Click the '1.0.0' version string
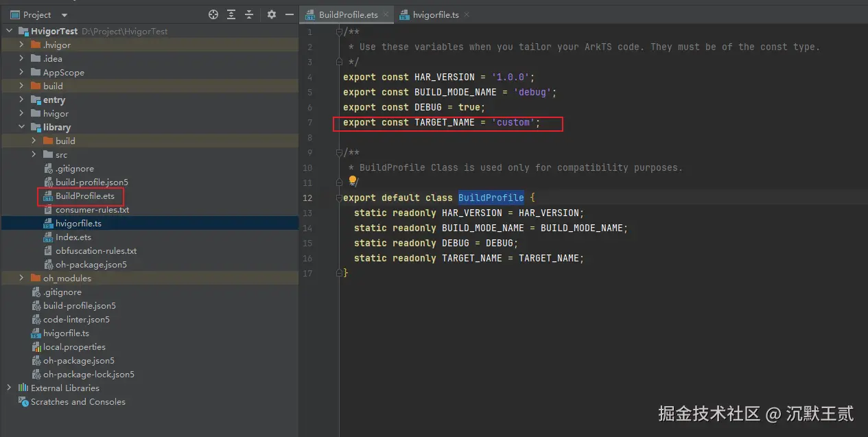Screen dimensions: 868x437 pyautogui.click(x=511, y=77)
